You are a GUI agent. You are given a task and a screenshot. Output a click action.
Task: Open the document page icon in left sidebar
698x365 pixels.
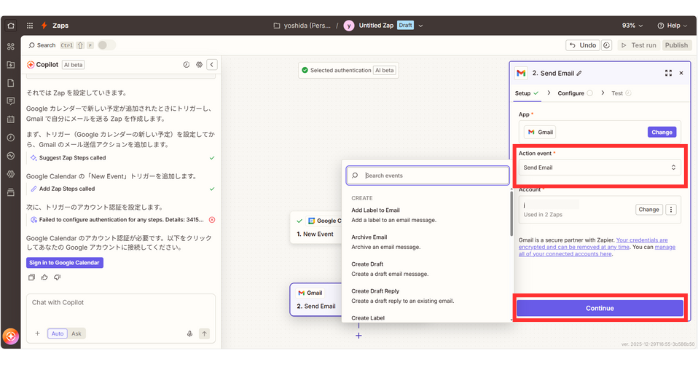point(11,83)
